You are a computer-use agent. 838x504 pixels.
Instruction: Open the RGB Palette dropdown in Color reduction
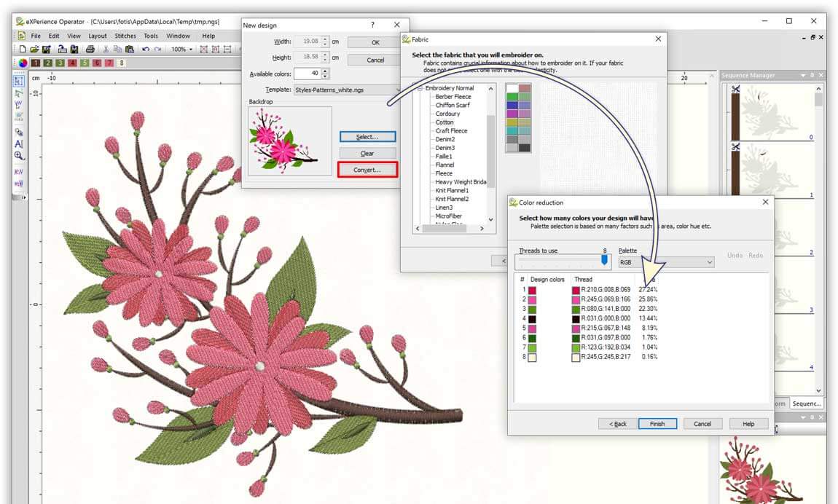(710, 262)
